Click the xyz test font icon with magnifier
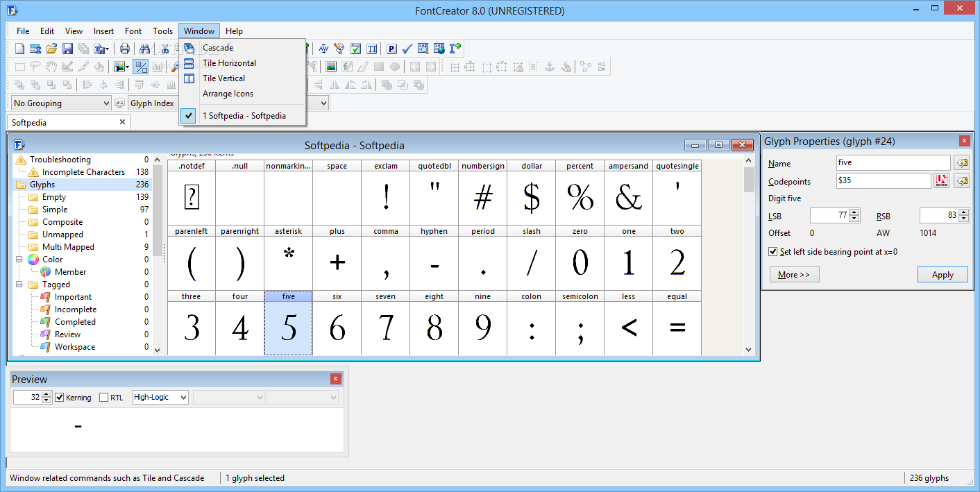 tap(423, 49)
